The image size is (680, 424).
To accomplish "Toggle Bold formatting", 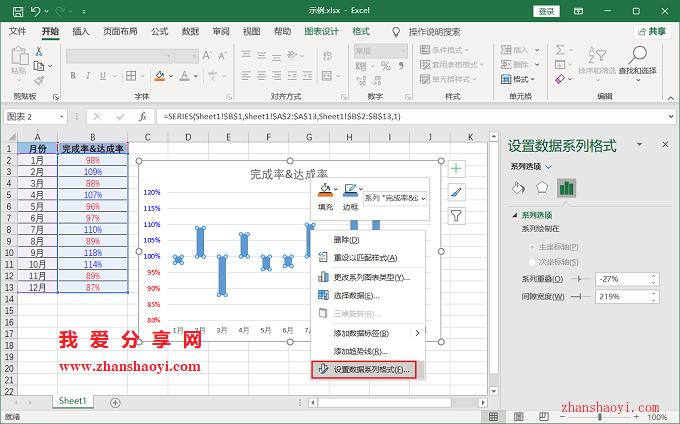I will [73, 76].
